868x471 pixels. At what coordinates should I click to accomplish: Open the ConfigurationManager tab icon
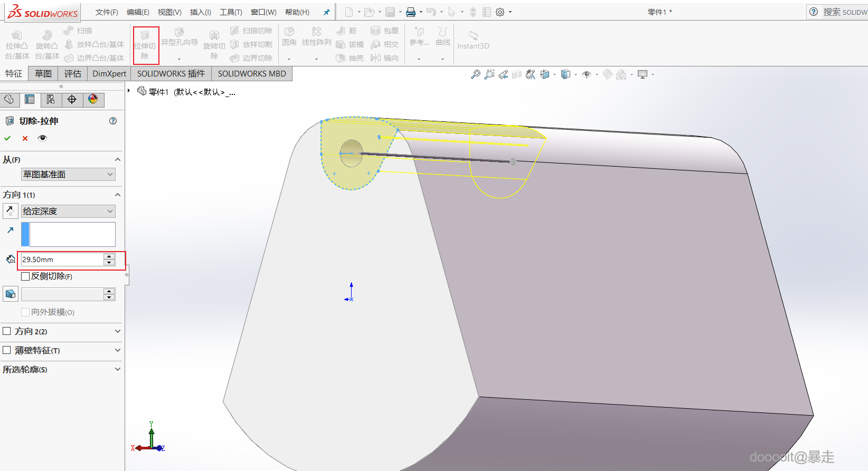tap(51, 100)
